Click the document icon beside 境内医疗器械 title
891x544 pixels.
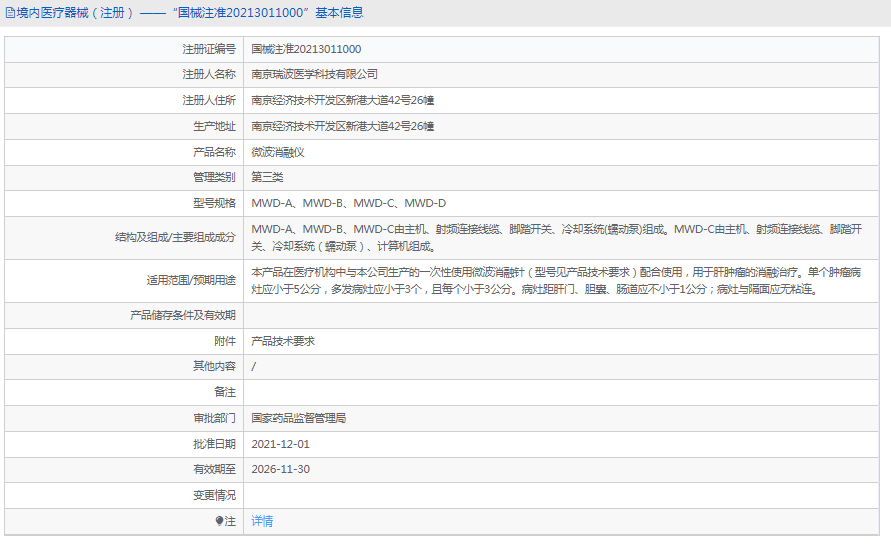pyautogui.click(x=10, y=13)
